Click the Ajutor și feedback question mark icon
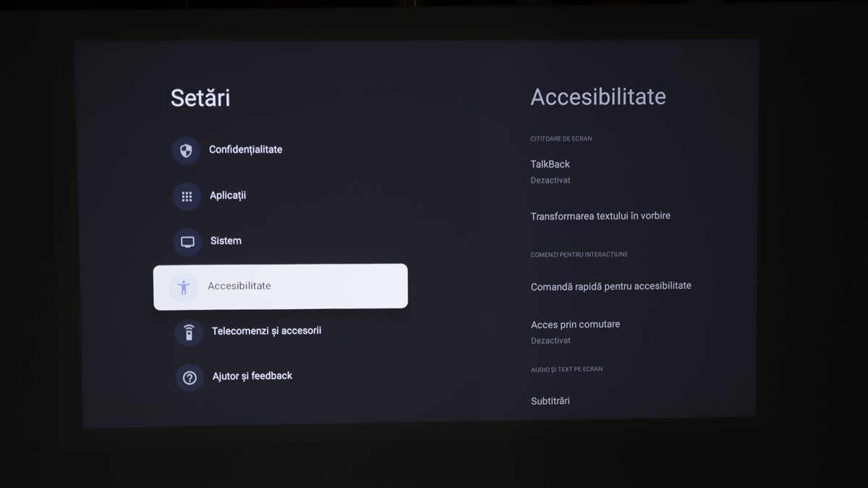 [190, 377]
